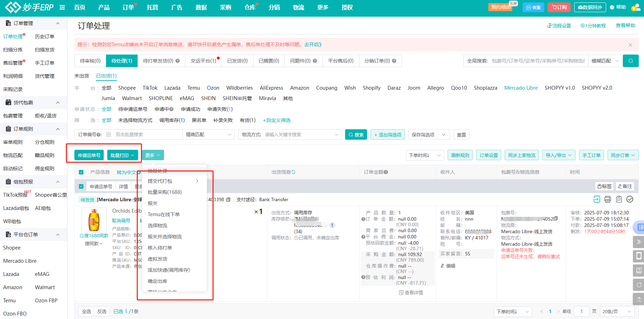Click the floating translate 译 icon
This screenshot has width=644, height=319.
639,227
